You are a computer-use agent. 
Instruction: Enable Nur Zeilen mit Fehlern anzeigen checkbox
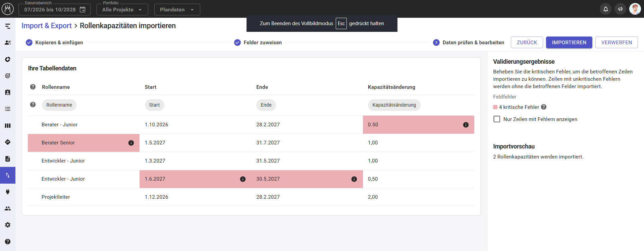[x=497, y=119]
